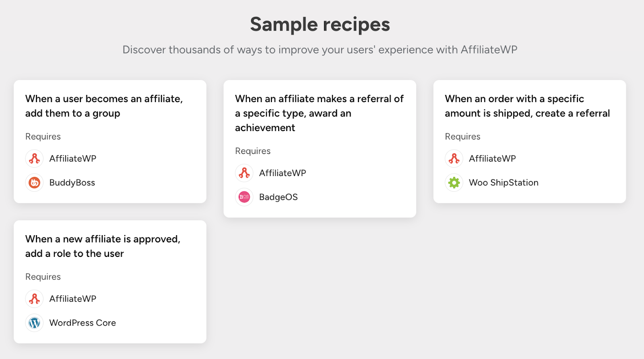Click the AffiliateWP icon in the group recipe card

pyautogui.click(x=35, y=159)
